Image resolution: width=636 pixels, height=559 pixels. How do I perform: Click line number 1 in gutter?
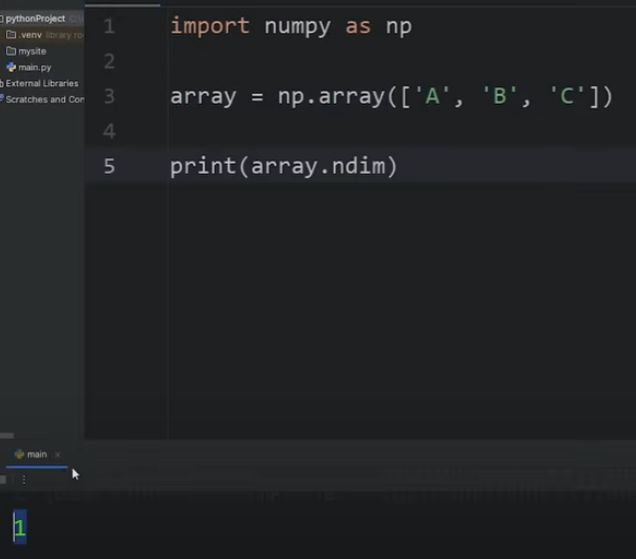tap(109, 26)
